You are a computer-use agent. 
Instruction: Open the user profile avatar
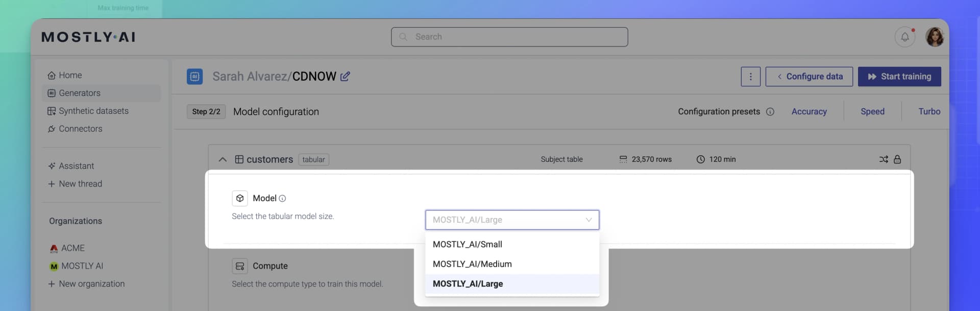[x=935, y=37]
